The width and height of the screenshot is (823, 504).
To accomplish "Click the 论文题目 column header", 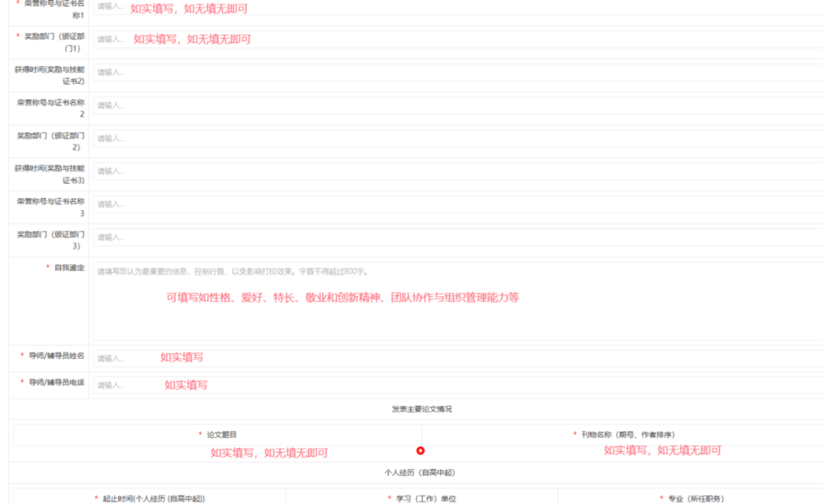I will [221, 435].
